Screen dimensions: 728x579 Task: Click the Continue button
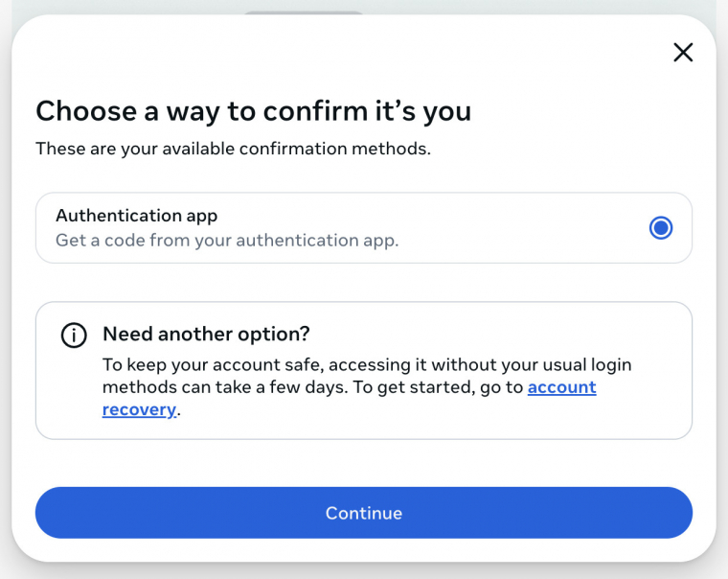point(364,513)
